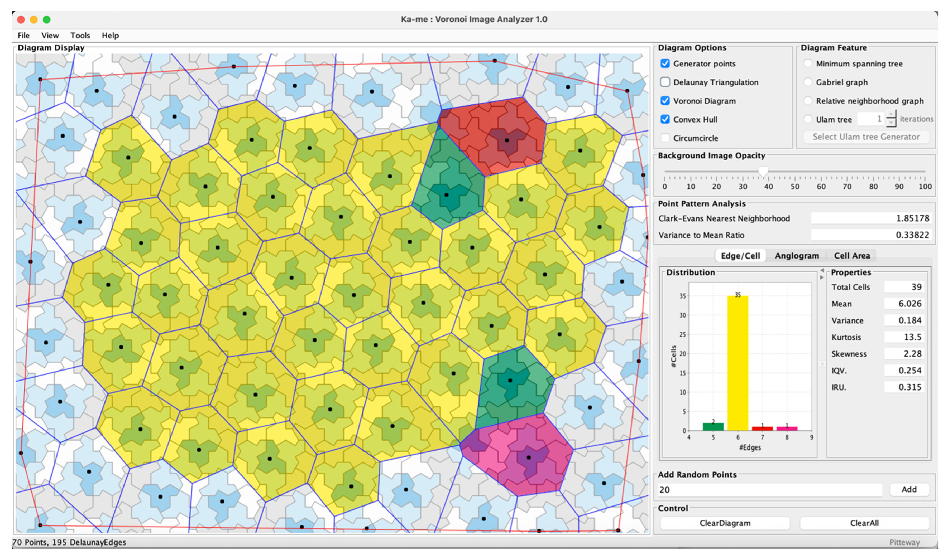This screenshot has height=560, width=948.
Task: Uncheck the Generator points checkbox
Action: [x=665, y=64]
